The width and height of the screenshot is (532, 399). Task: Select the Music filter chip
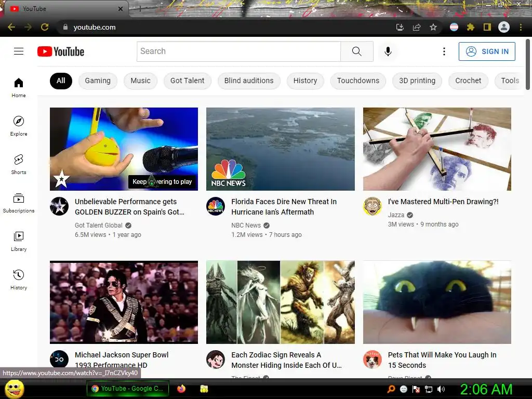(140, 81)
